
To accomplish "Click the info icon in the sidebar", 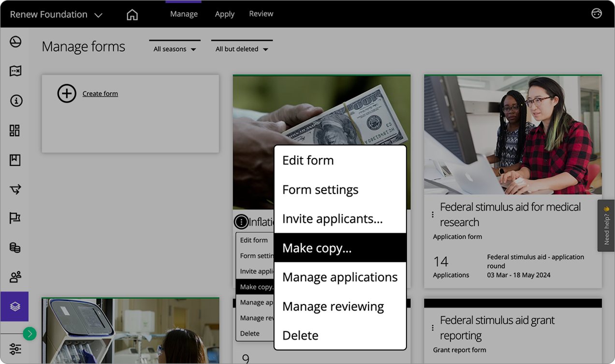I will (15, 101).
